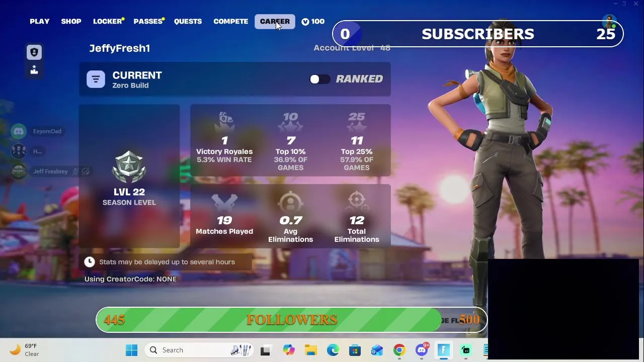
Task: Click the Matches Played crossed icon
Action: [224, 203]
